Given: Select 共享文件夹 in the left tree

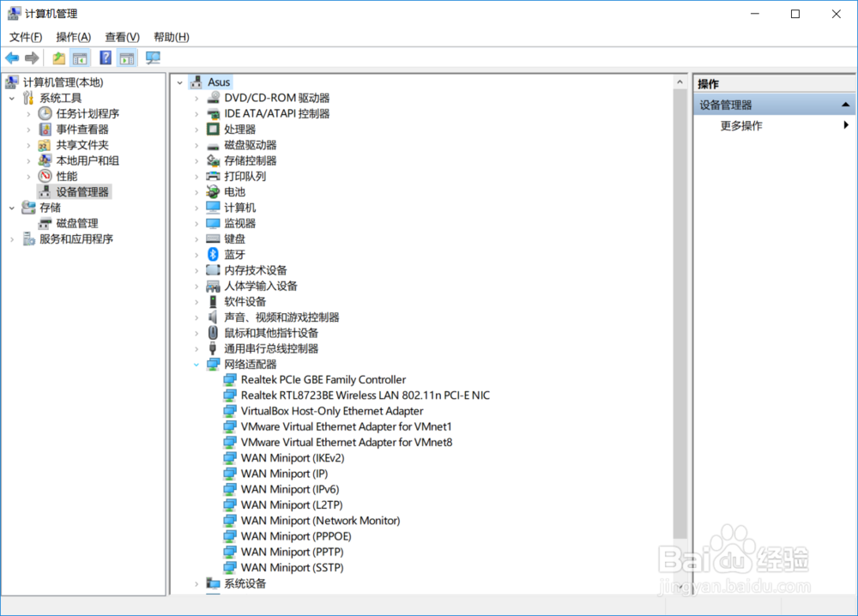Looking at the screenshot, I should click(x=82, y=145).
